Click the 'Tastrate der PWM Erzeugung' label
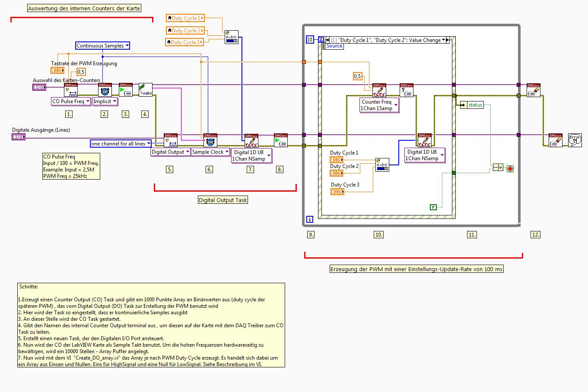 pos(84,63)
